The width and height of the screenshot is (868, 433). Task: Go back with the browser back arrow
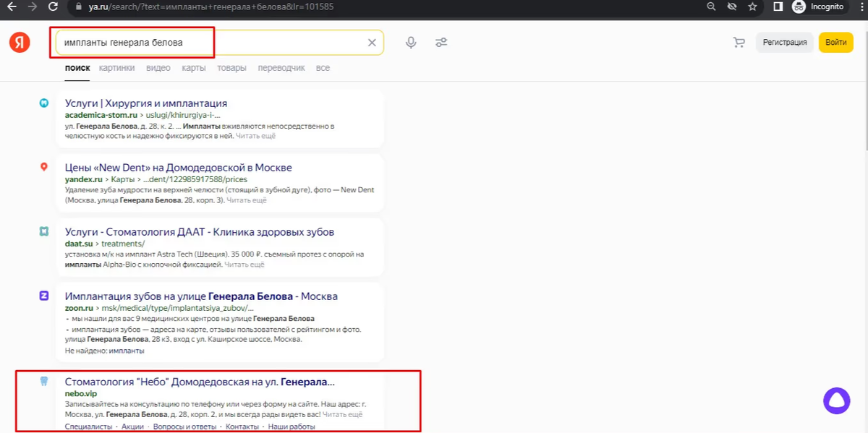[x=12, y=7]
